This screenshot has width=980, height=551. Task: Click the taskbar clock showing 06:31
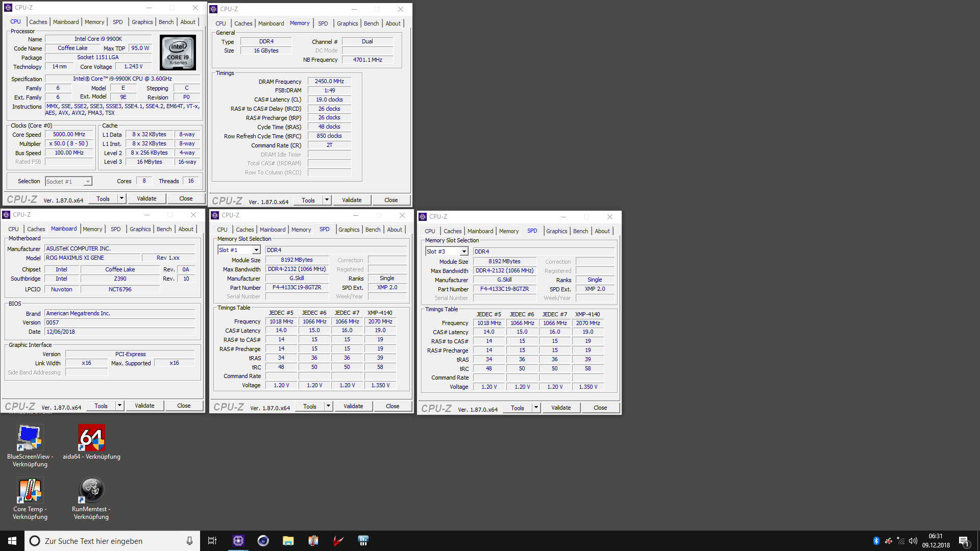coord(936,541)
